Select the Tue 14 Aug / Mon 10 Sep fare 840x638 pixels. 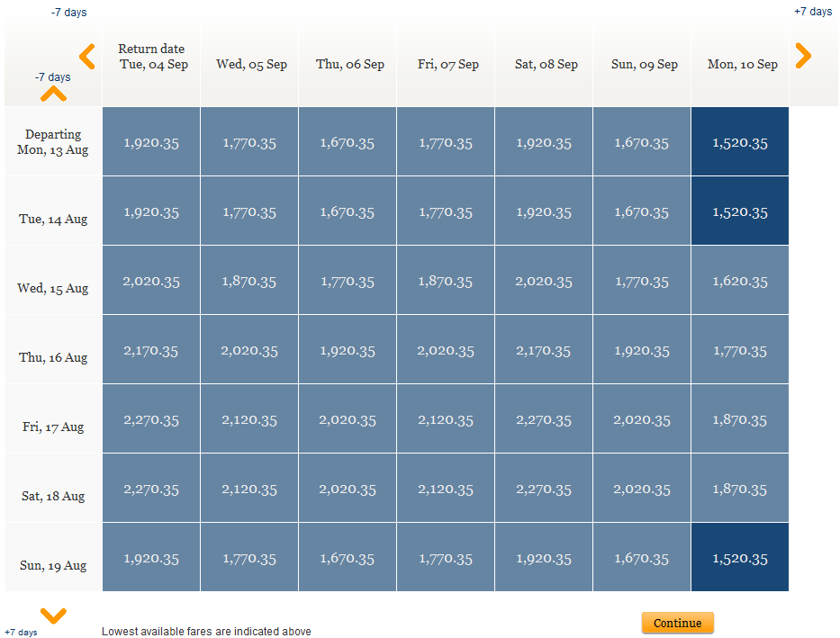coord(740,211)
